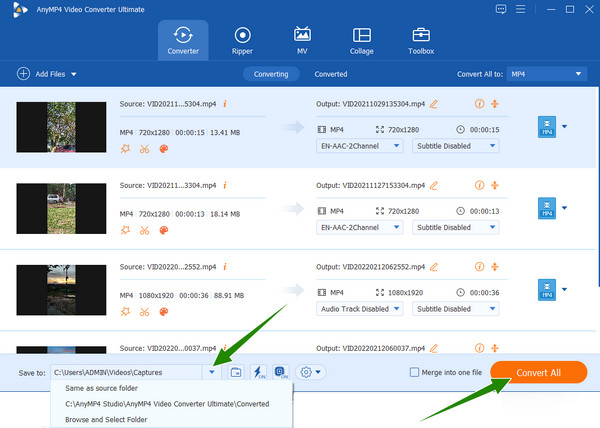Show the Converted list
600x428 pixels.
coord(331,74)
